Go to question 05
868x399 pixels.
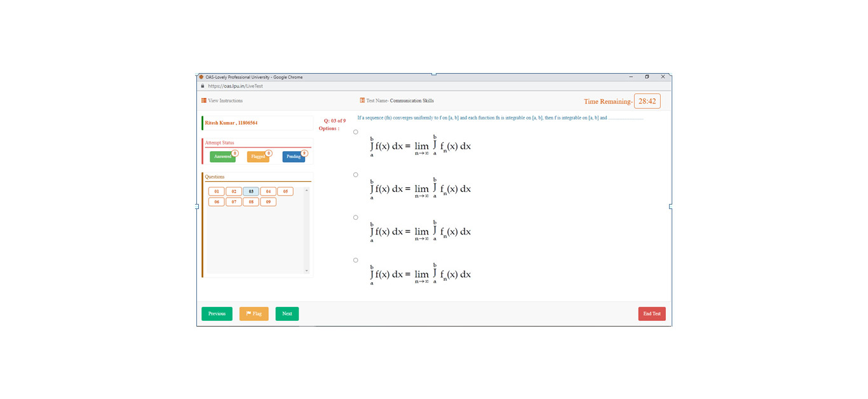coord(285,191)
